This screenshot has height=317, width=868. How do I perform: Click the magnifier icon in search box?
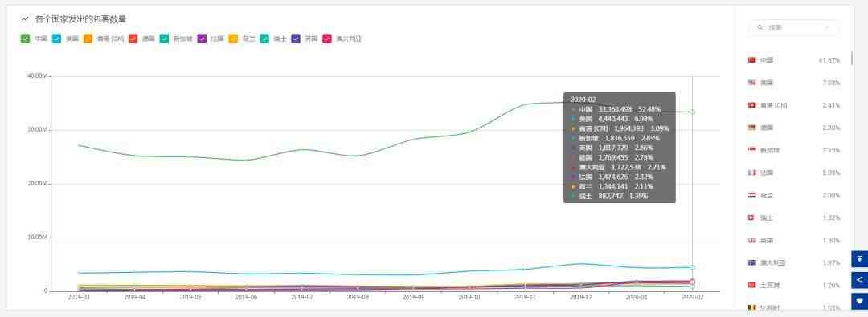(x=760, y=27)
